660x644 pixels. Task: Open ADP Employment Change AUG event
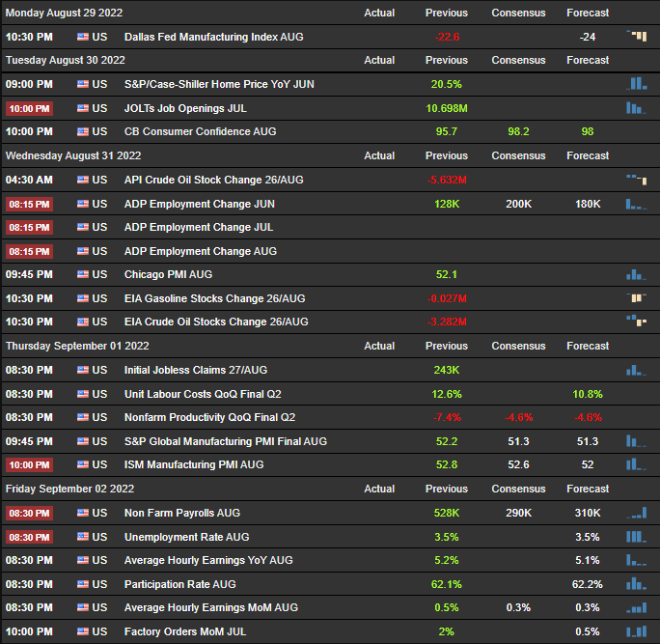201,251
